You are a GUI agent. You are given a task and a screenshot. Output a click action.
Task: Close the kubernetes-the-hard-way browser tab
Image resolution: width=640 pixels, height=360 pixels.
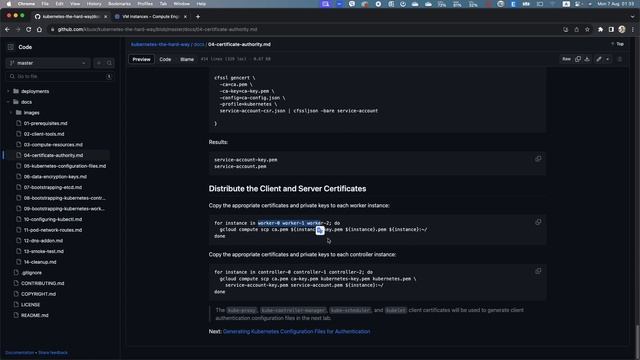pos(106,17)
